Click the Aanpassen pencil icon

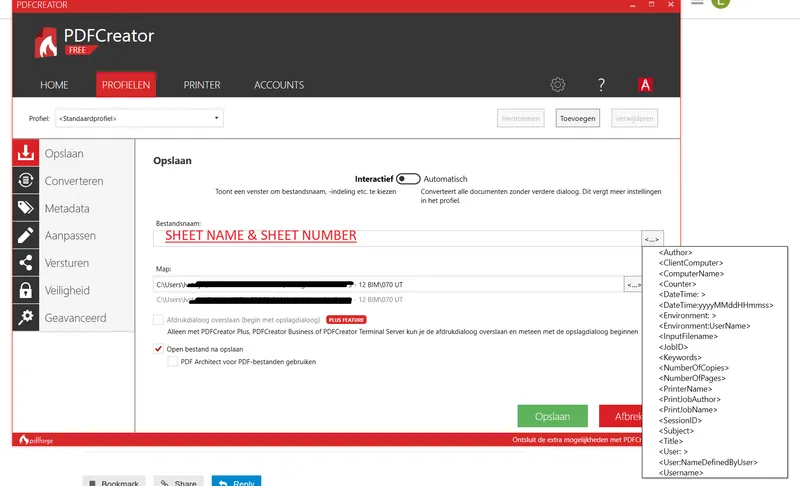[26, 235]
